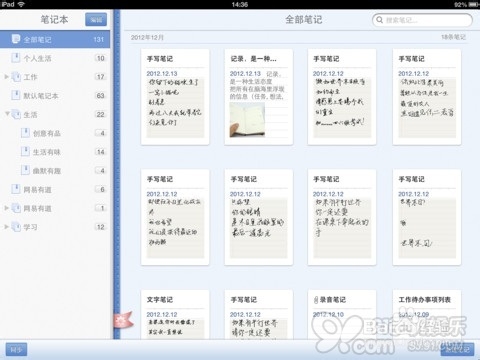The image size is (480, 360).
Task: Click the 默认笔记本 notebook icon
Action: (x=16, y=95)
